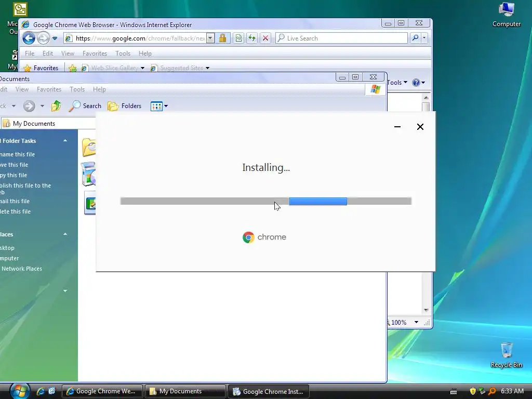Image resolution: width=532 pixels, height=399 pixels.
Task: Click Forward arrow in My Documents toolbar
Action: [29, 106]
